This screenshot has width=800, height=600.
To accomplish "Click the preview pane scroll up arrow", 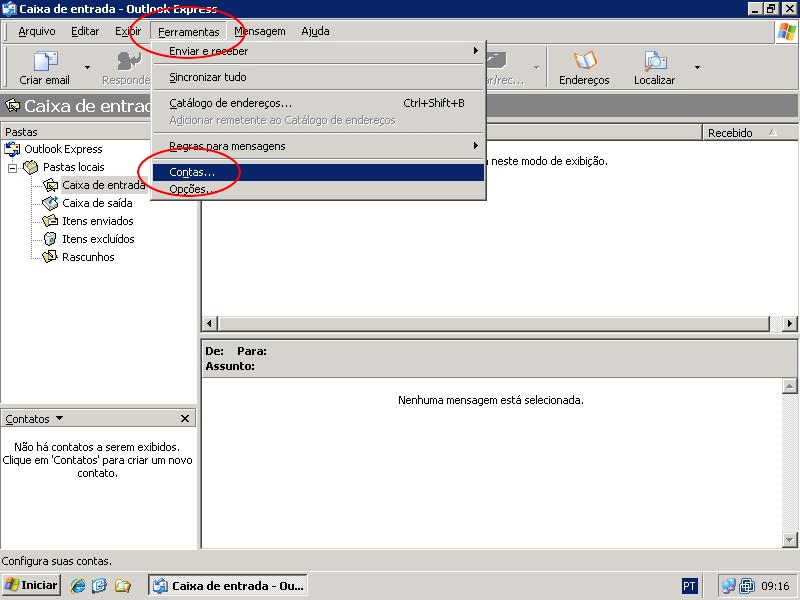I will (789, 386).
